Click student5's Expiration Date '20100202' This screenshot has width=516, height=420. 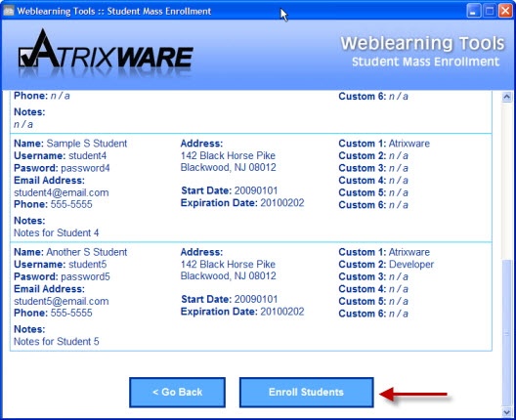click(282, 312)
